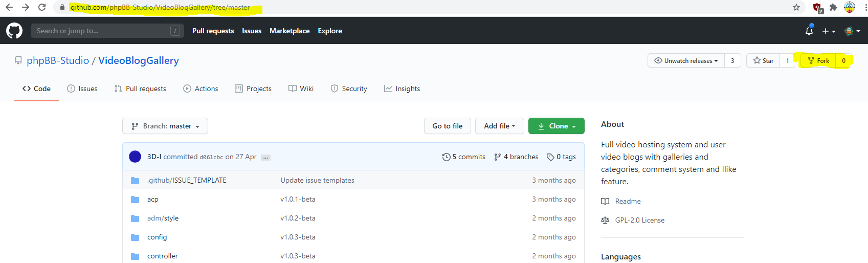View the 5 commits history
The height and width of the screenshot is (263, 868).
(464, 157)
